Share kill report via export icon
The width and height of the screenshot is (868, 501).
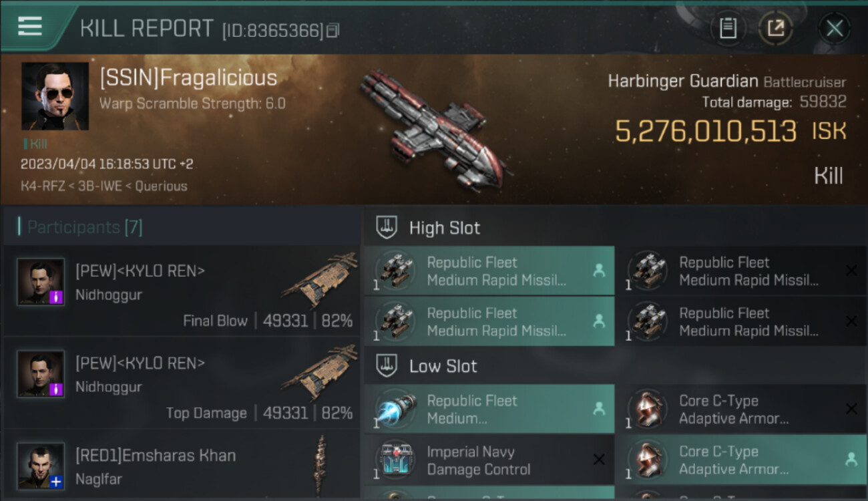click(776, 28)
